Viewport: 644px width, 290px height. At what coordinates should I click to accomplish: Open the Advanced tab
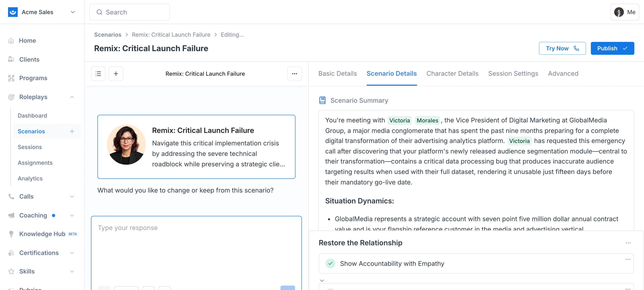point(563,74)
